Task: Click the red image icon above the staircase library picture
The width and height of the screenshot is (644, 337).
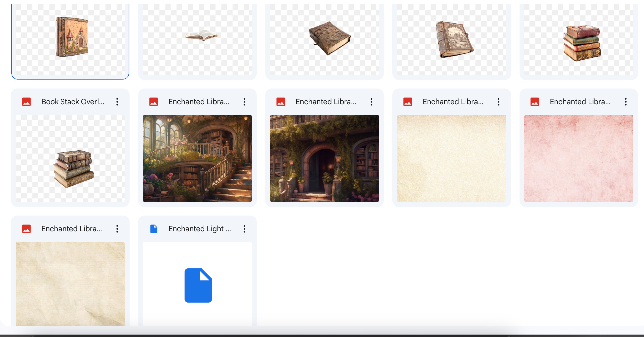Action: tap(154, 102)
